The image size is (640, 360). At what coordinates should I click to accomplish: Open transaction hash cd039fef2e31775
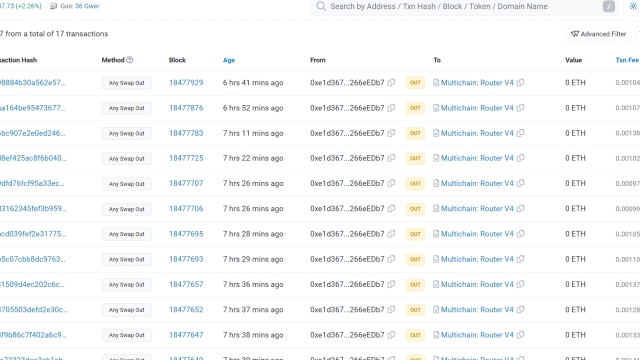click(x=33, y=234)
